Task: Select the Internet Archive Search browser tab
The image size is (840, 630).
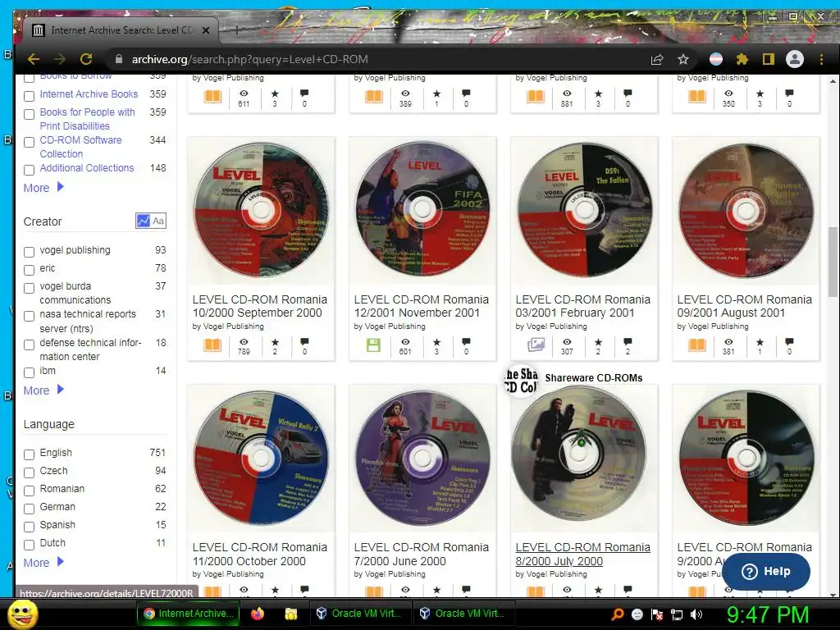Action: coord(121,30)
